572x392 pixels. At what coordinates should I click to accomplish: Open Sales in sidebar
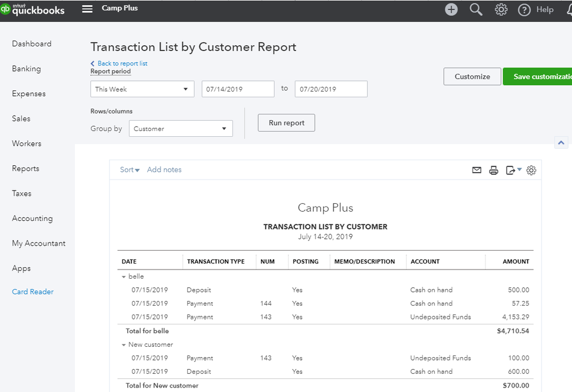pos(21,118)
